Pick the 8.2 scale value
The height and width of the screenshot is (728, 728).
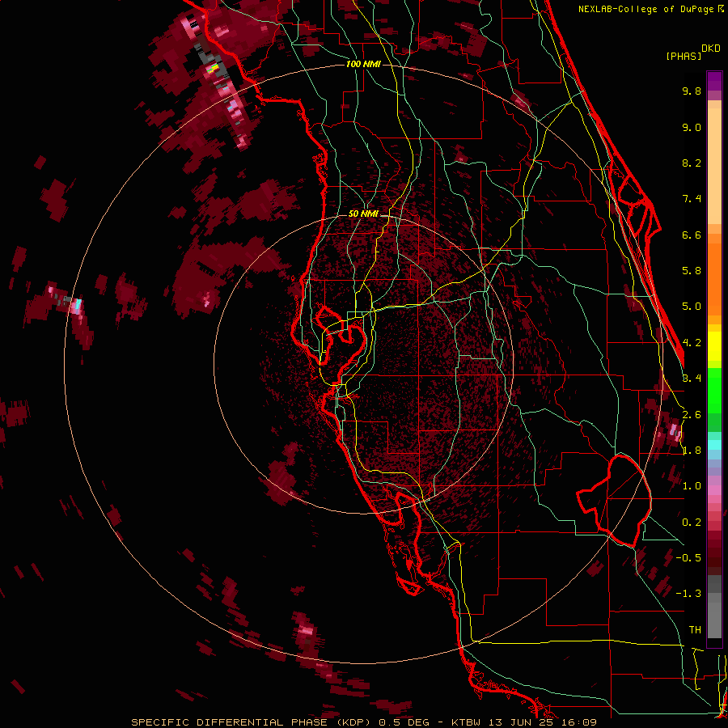point(692,163)
